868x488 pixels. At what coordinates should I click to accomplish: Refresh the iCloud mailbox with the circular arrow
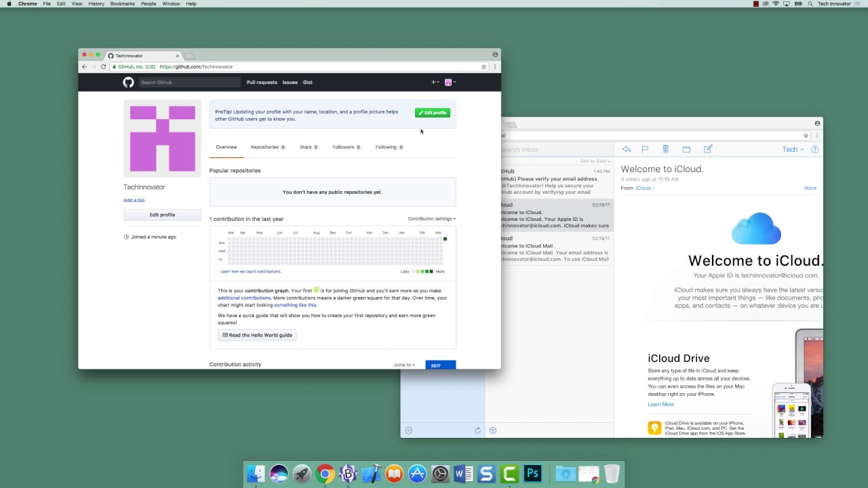pyautogui.click(x=477, y=430)
